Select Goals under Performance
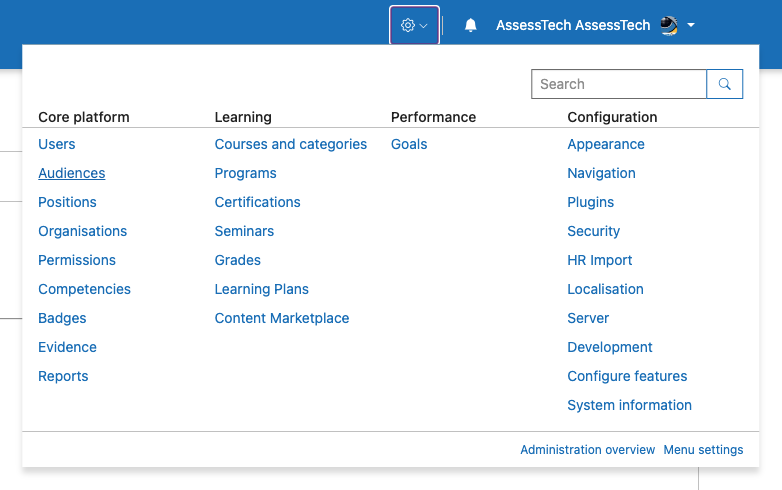This screenshot has height=490, width=782. [x=409, y=144]
